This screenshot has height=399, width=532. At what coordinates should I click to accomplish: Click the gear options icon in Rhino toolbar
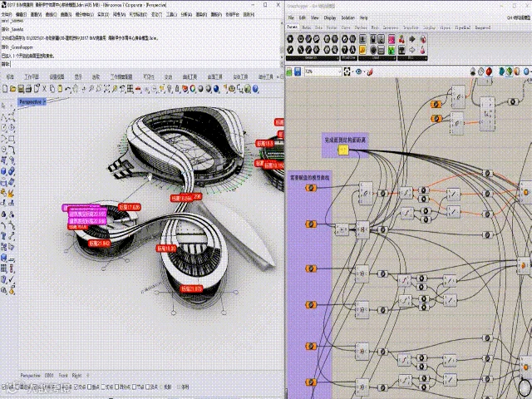231,89
